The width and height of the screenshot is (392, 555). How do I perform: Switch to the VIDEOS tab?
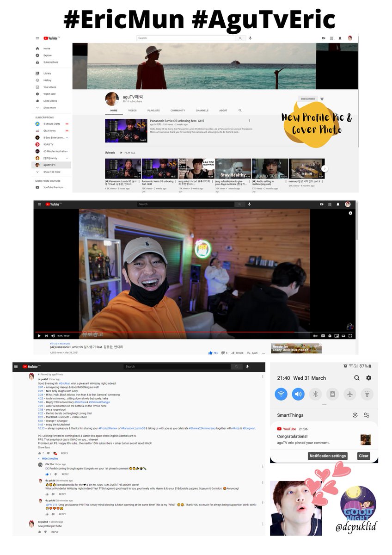[x=132, y=111]
